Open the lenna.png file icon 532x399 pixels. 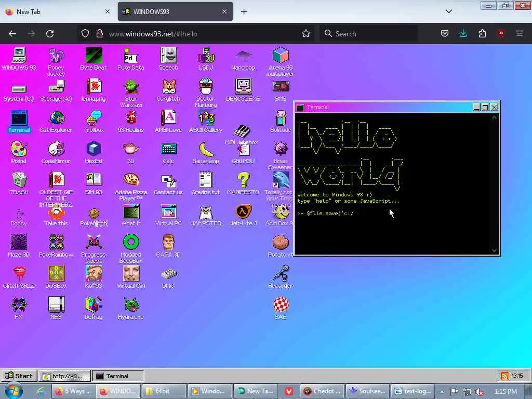coord(94,90)
